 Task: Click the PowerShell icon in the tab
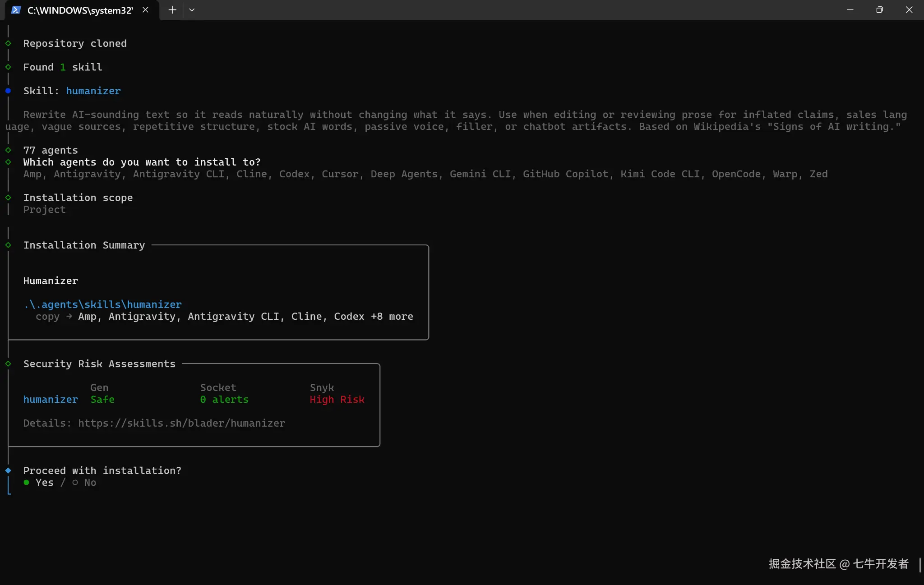pyautogui.click(x=16, y=10)
